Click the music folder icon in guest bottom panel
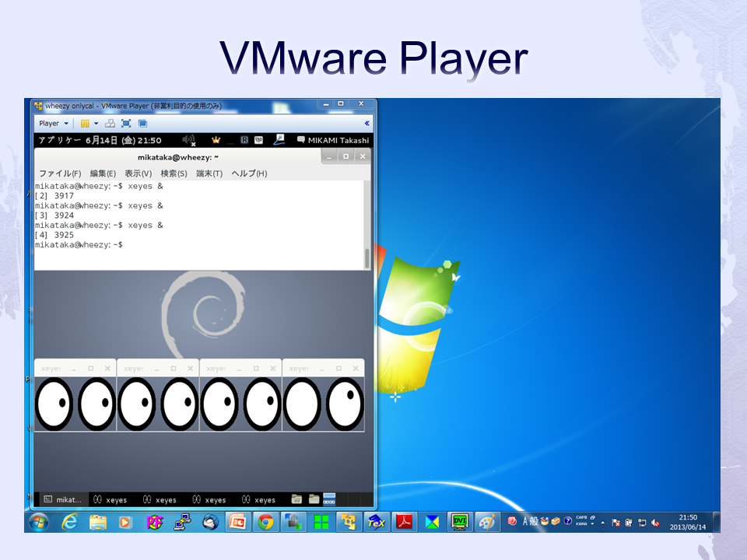The height and width of the screenshot is (560, 747). click(296, 499)
